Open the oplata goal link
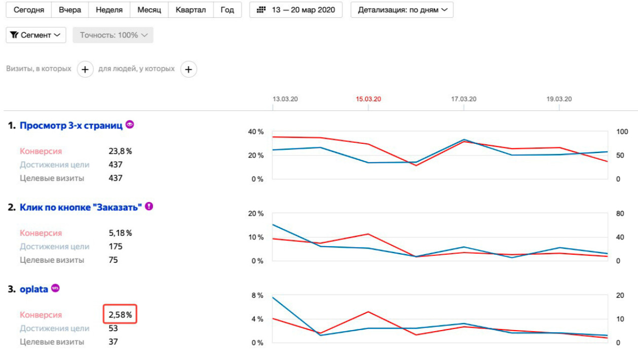Viewport: 638px width, 364px height. click(34, 290)
